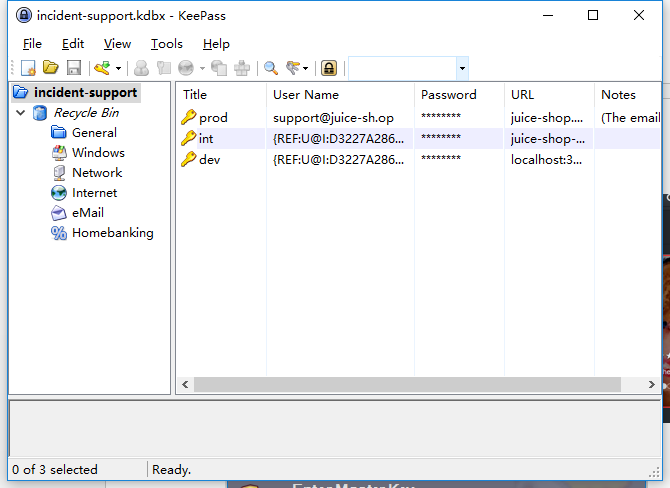Click the Network group icon in tree

coord(59,173)
